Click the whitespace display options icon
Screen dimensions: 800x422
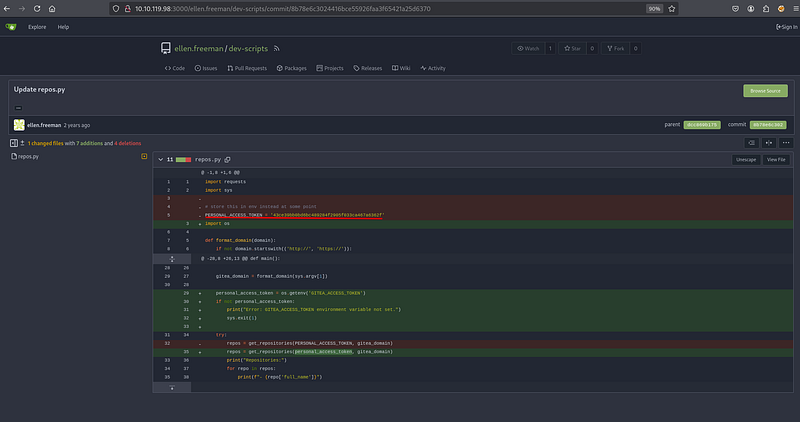coord(750,143)
